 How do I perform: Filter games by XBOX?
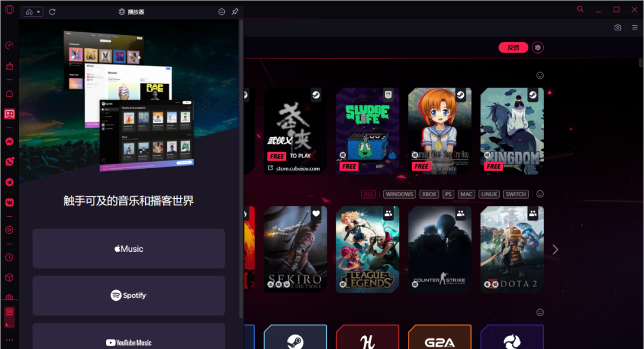(x=429, y=194)
